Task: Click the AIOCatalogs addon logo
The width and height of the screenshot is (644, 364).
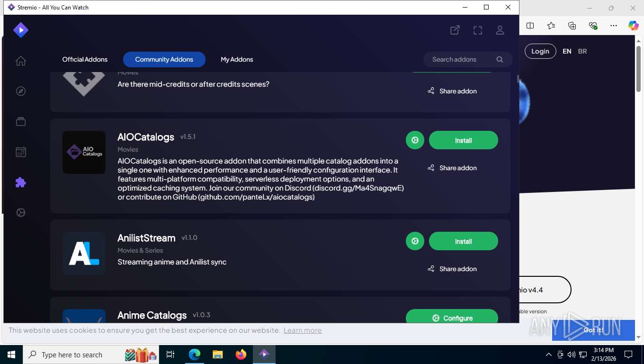Action: click(84, 152)
